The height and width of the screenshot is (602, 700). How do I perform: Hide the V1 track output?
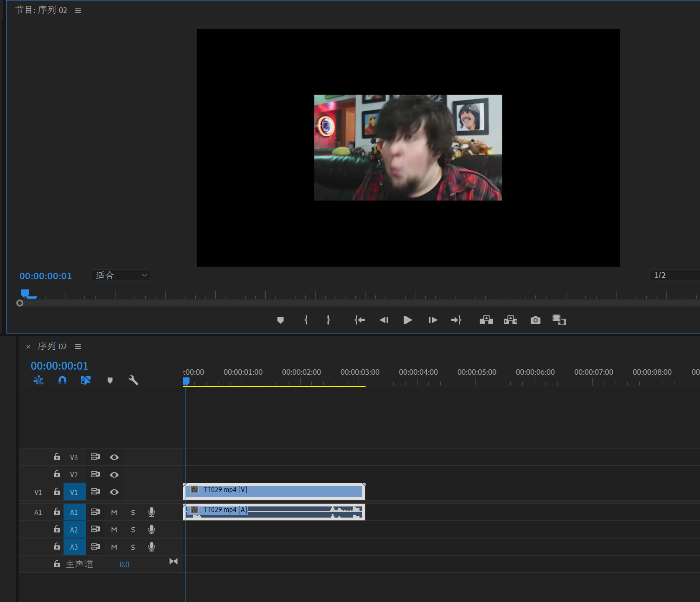(114, 492)
